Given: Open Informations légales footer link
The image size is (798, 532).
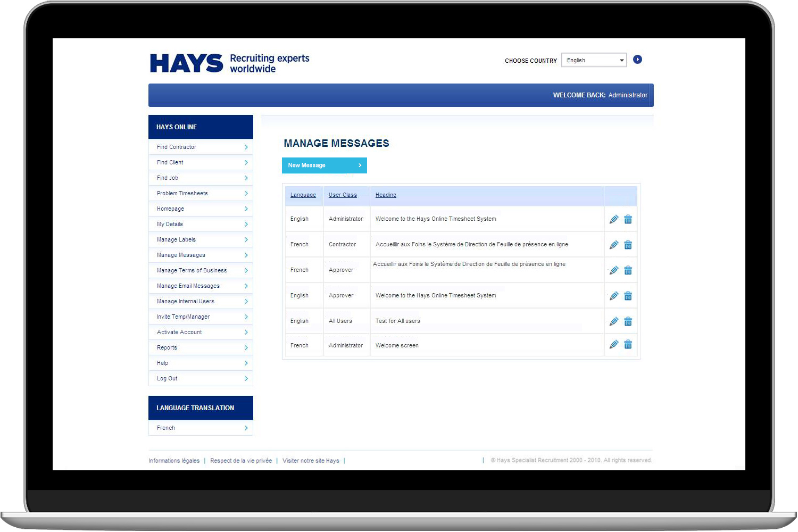Looking at the screenshot, I should click(174, 461).
